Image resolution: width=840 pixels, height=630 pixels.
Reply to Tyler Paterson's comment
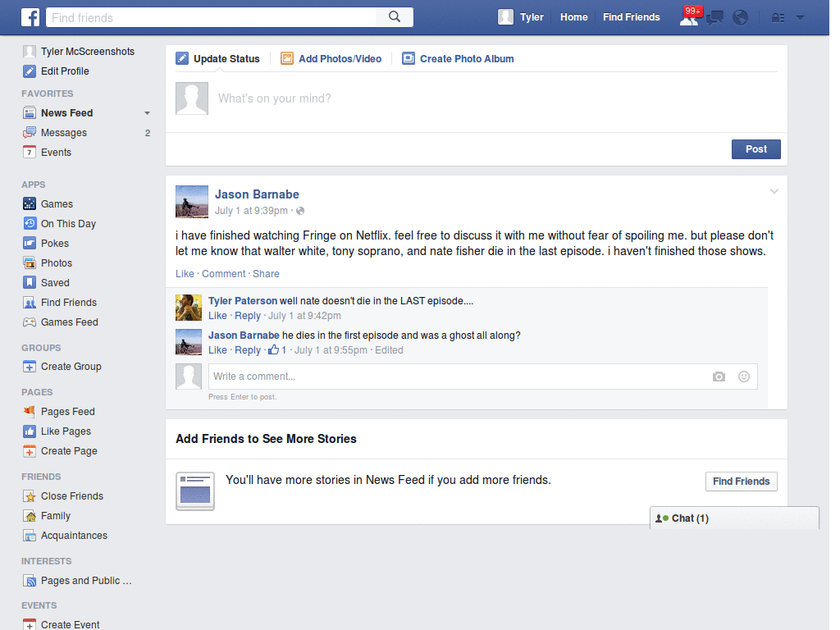click(x=248, y=316)
